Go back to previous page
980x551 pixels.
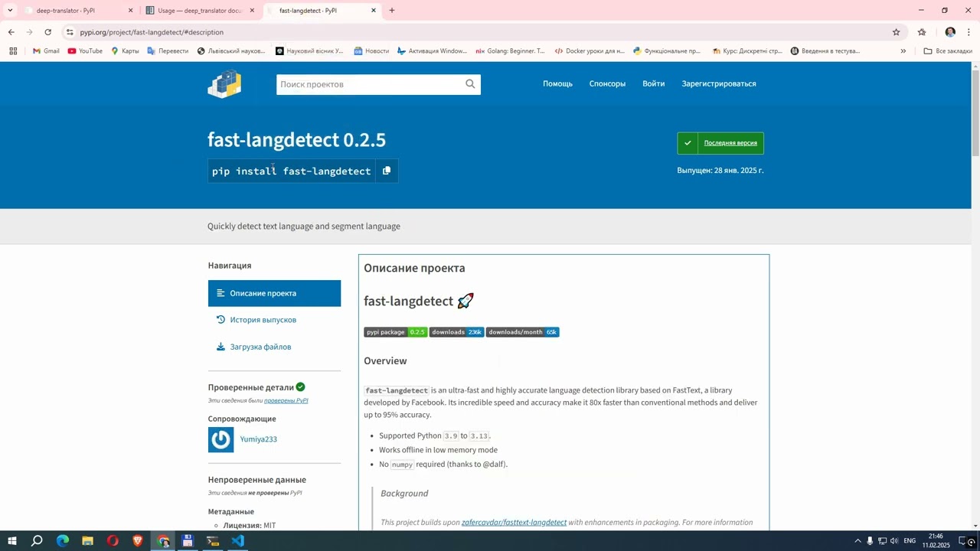click(x=11, y=32)
